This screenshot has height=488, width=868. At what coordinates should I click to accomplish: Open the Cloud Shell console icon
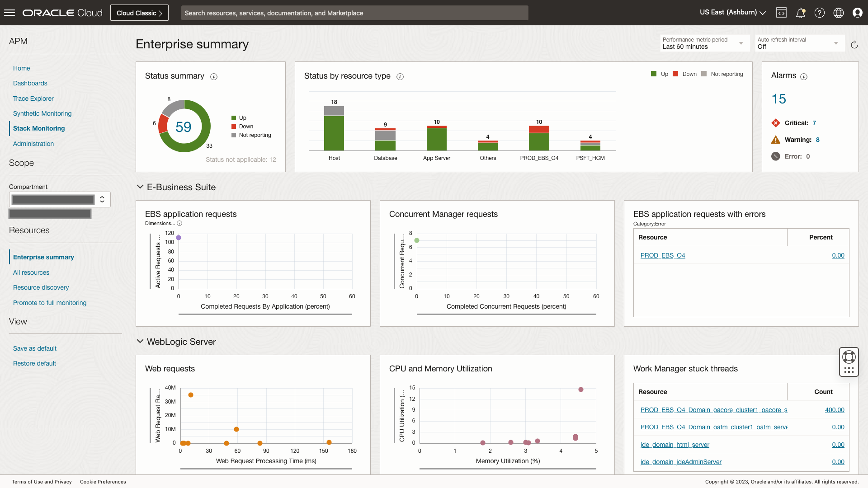(x=782, y=13)
